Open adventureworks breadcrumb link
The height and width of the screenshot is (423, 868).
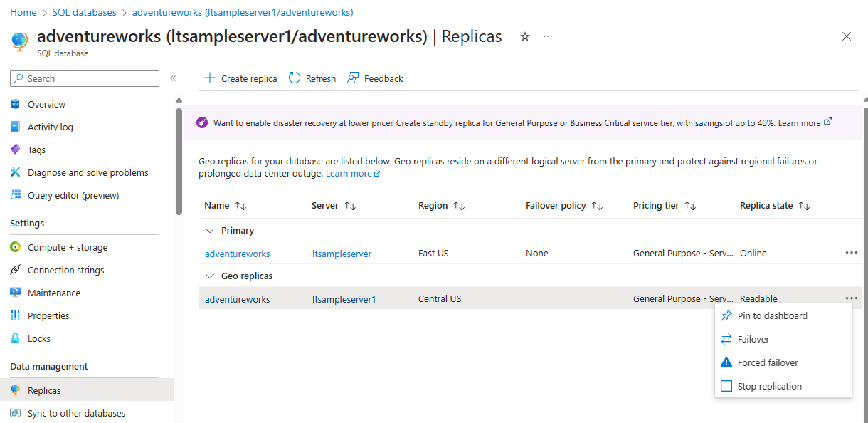(x=243, y=12)
